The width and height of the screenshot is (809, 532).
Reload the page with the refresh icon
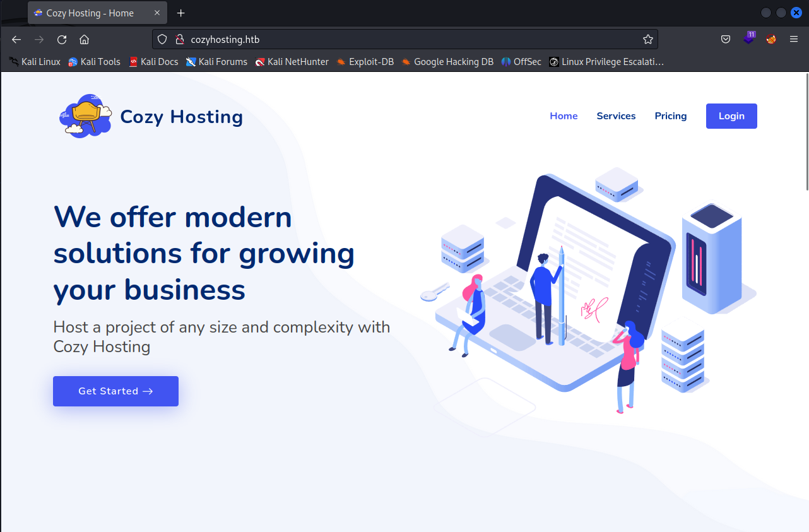coord(62,39)
